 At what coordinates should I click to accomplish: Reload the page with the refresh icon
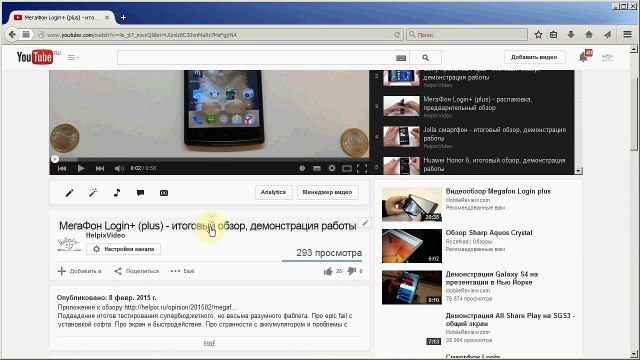pos(397,35)
